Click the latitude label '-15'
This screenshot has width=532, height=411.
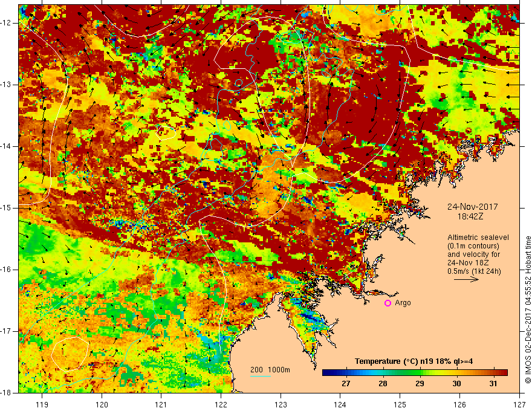(6, 208)
